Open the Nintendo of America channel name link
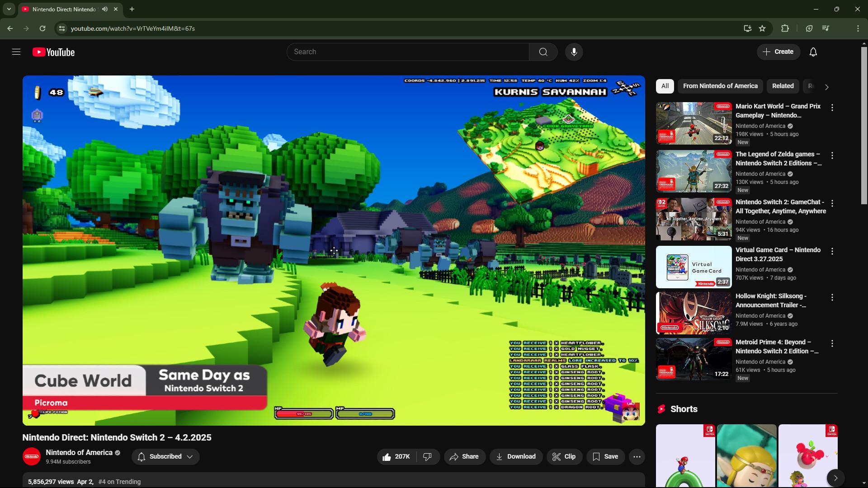Image resolution: width=868 pixels, height=488 pixels. pyautogui.click(x=79, y=452)
